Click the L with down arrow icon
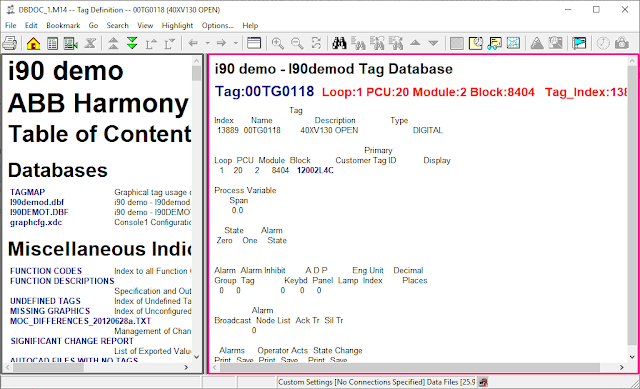640x389 pixels. (x=169, y=43)
